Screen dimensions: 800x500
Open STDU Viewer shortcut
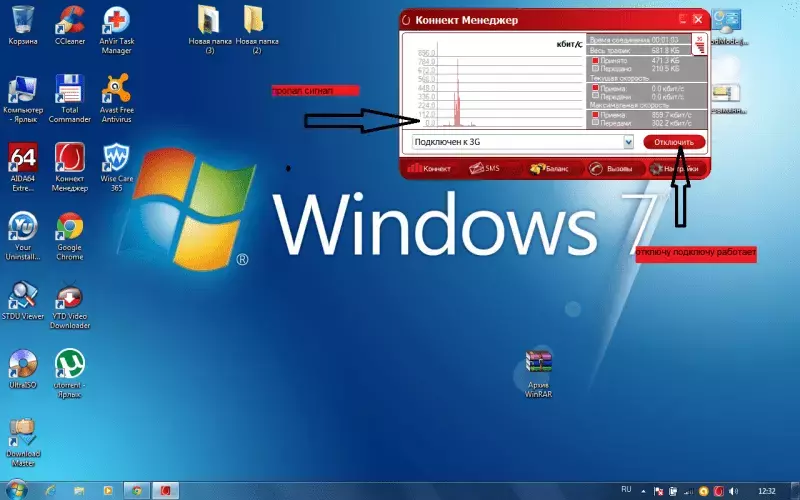click(x=22, y=300)
